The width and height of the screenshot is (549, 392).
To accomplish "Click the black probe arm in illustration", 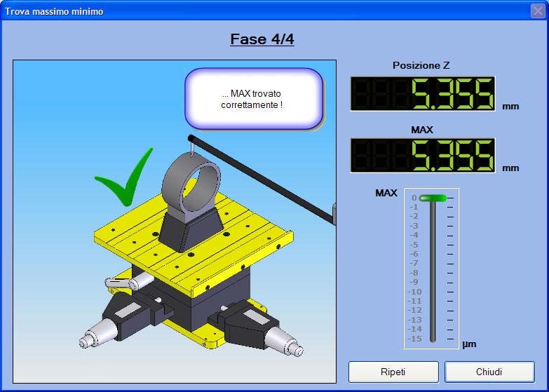I will pos(262,180).
